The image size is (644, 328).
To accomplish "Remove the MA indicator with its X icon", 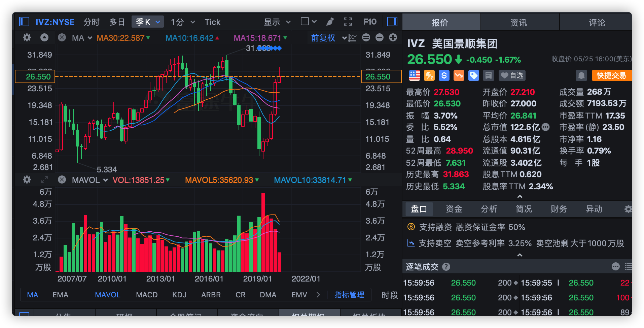I will 62,37.
